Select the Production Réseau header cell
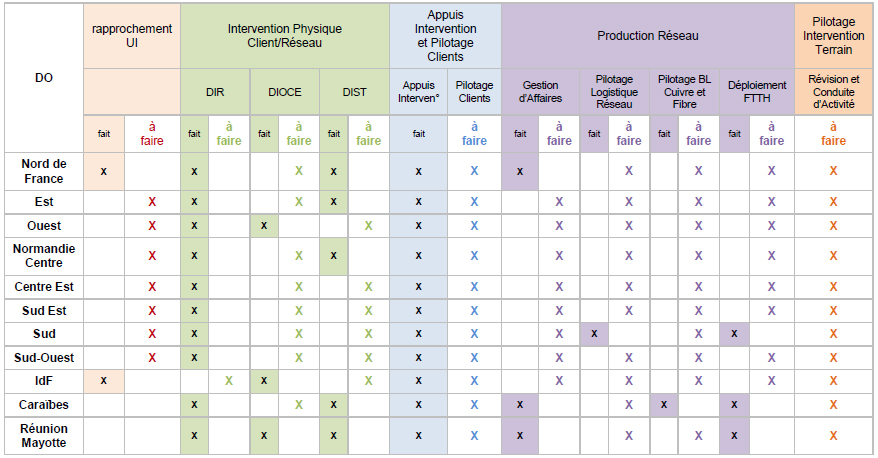 click(647, 36)
